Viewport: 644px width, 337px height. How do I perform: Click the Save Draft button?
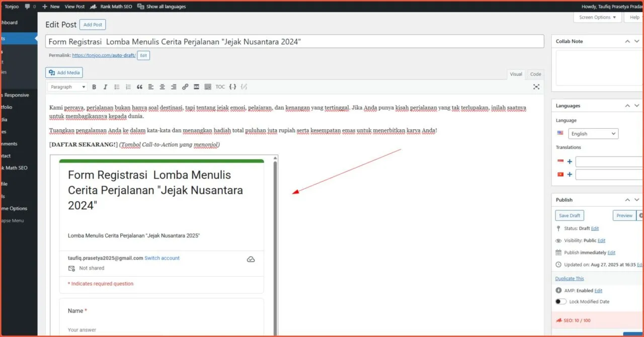tap(570, 215)
